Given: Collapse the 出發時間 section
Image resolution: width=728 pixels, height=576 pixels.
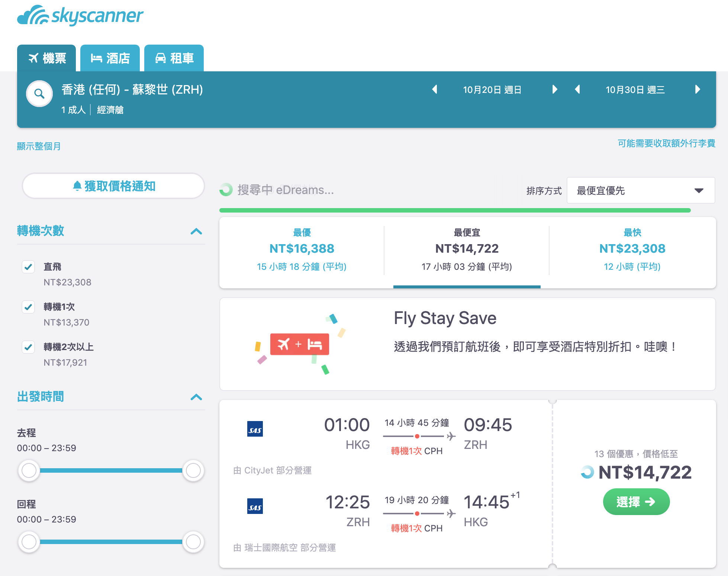Looking at the screenshot, I should coord(196,397).
